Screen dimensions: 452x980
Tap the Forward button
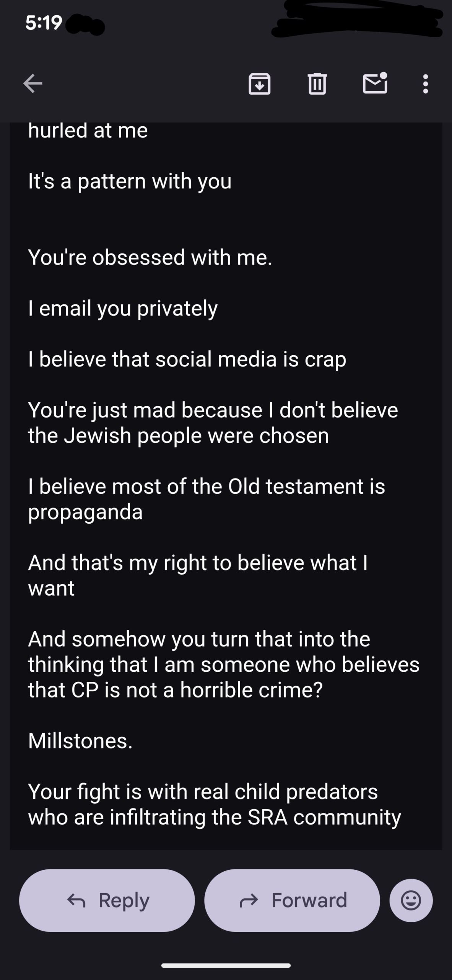click(x=293, y=900)
